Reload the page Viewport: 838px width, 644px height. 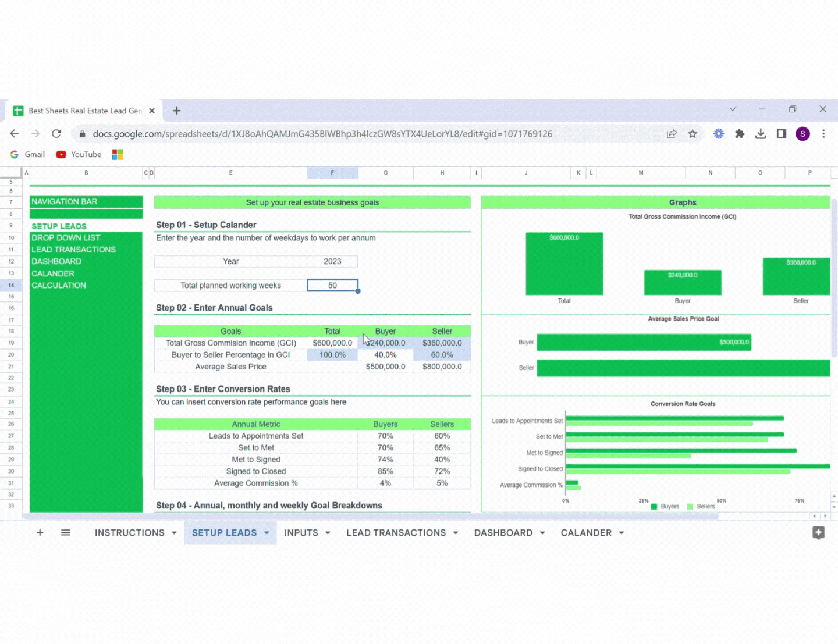pyautogui.click(x=56, y=134)
